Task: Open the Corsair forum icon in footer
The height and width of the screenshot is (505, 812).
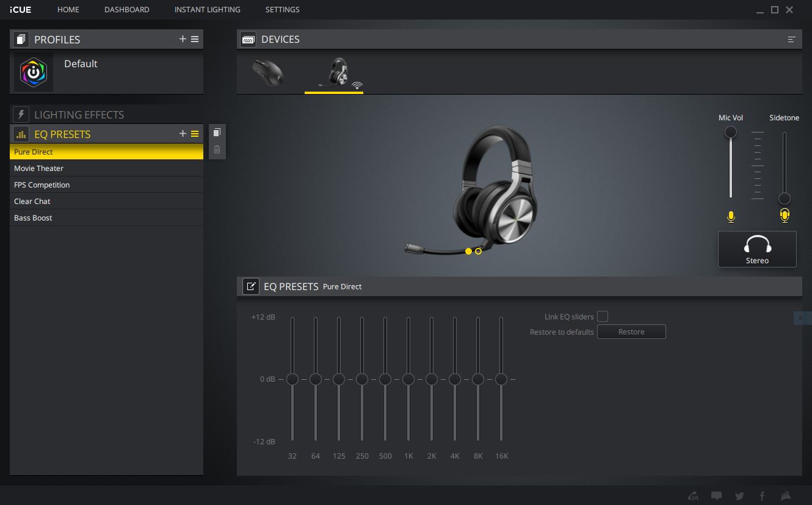Action: click(693, 496)
